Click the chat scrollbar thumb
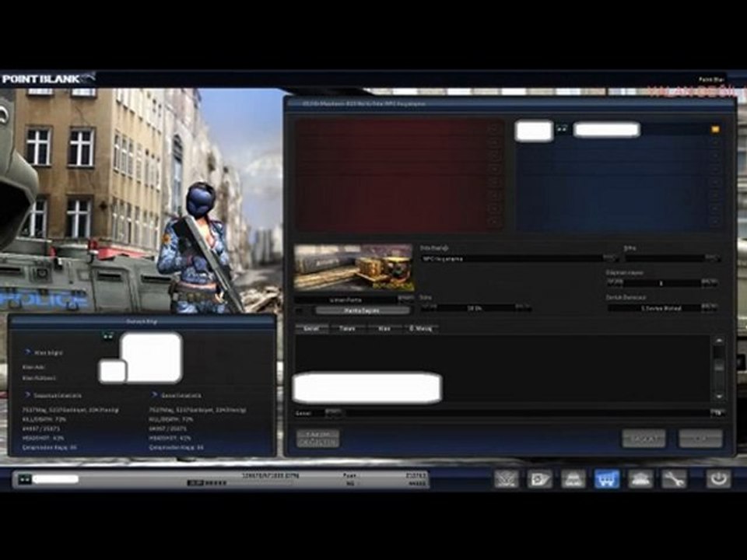The height and width of the screenshot is (560, 747). click(x=719, y=366)
